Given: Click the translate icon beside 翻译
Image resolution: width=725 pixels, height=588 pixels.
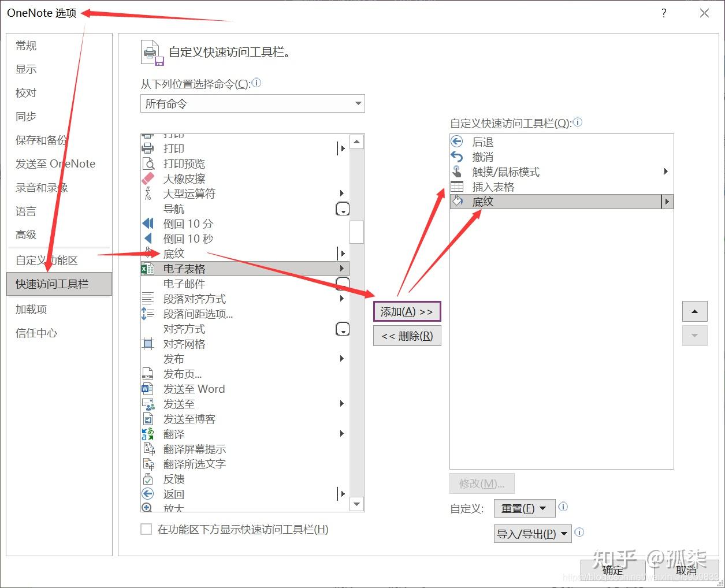Looking at the screenshot, I should tap(148, 434).
